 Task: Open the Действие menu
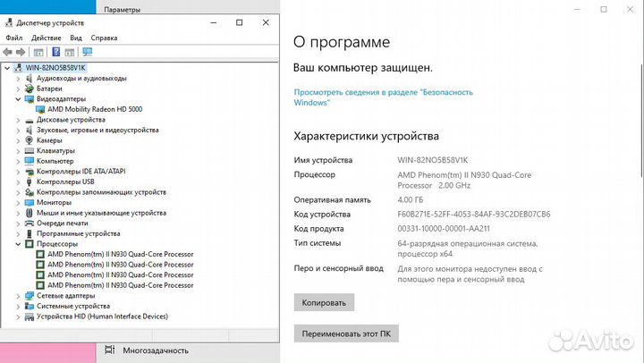click(46, 38)
